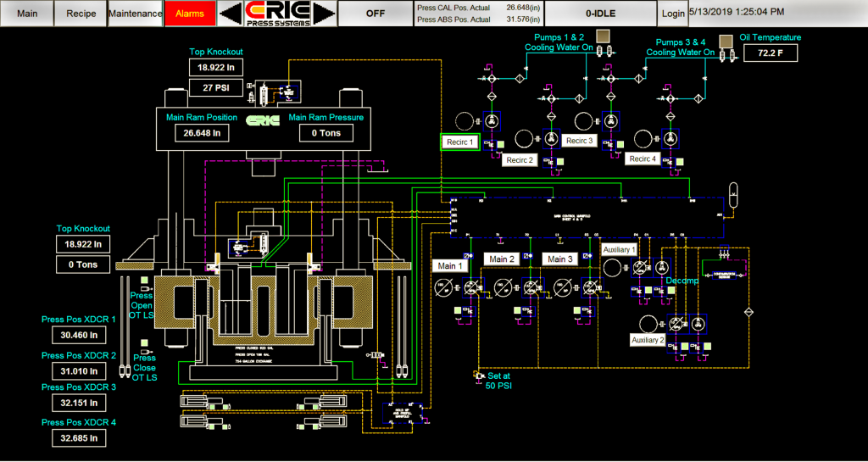This screenshot has width=868, height=462.
Task: Toggle the Pumps 1 & 2 Cooling Water indicator
Action: 603,36
